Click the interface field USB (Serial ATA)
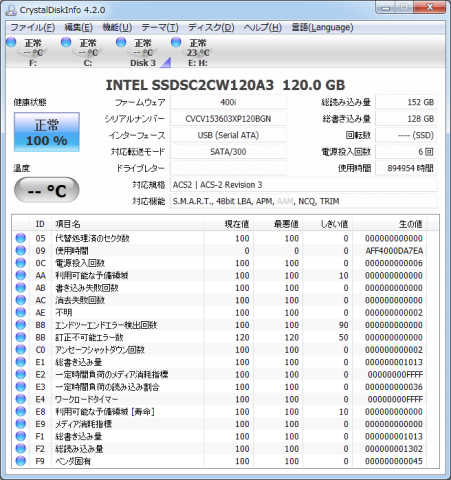 click(x=228, y=135)
